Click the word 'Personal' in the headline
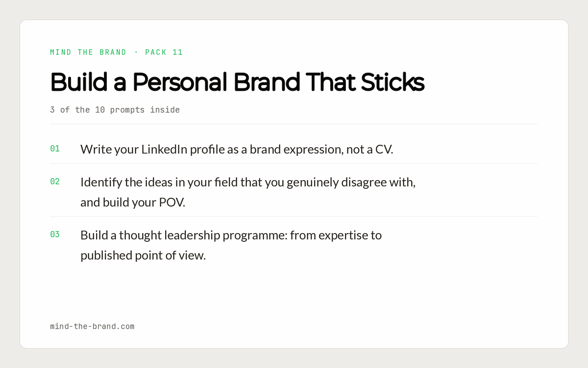 coord(180,82)
